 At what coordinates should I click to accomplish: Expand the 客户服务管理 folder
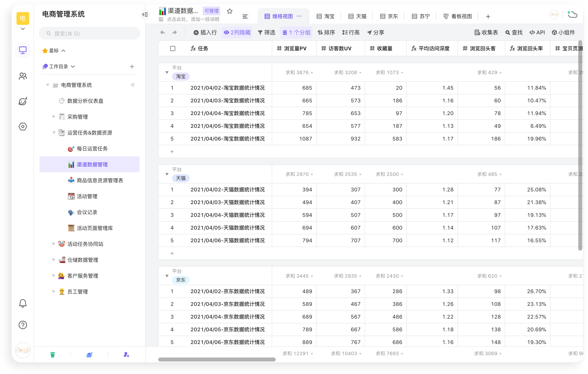coord(54,275)
